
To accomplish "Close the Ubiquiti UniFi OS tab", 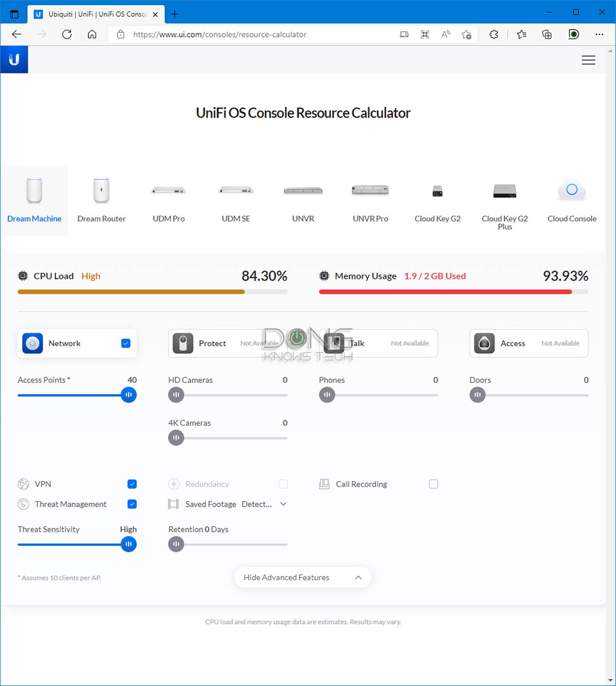I will 155,14.
